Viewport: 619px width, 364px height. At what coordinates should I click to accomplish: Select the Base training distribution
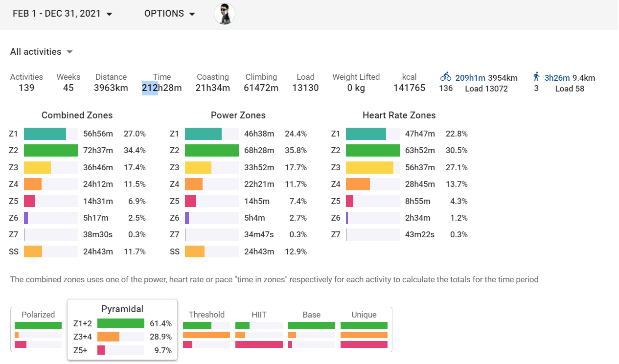pos(312,330)
